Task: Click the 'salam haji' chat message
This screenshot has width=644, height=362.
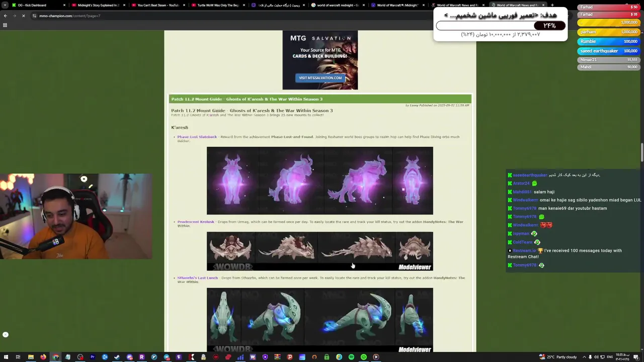Action: point(544,192)
